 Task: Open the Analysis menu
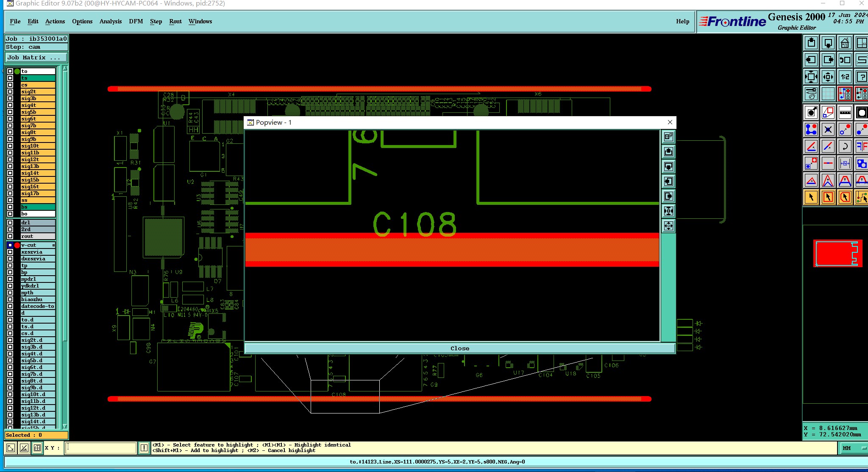(x=110, y=21)
